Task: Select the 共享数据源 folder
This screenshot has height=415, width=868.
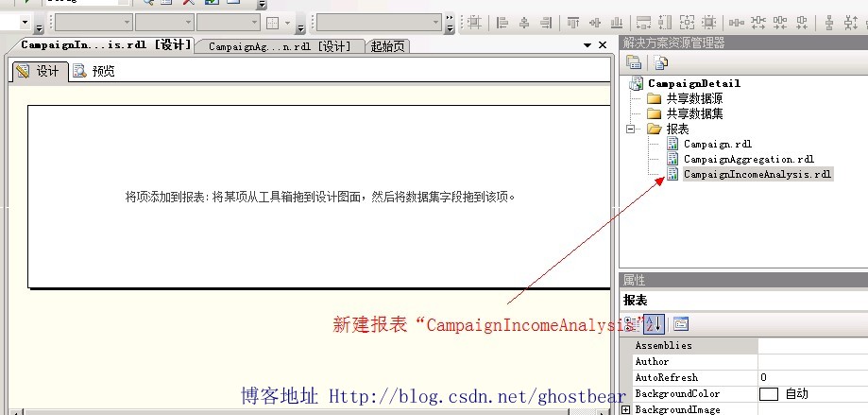Action: coord(694,98)
